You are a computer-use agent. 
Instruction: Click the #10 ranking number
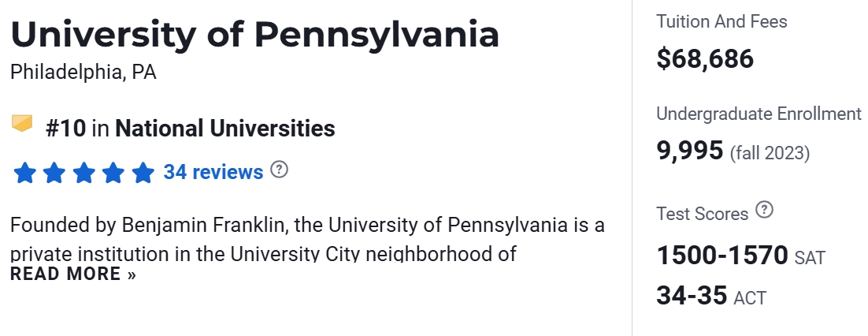[x=65, y=129]
